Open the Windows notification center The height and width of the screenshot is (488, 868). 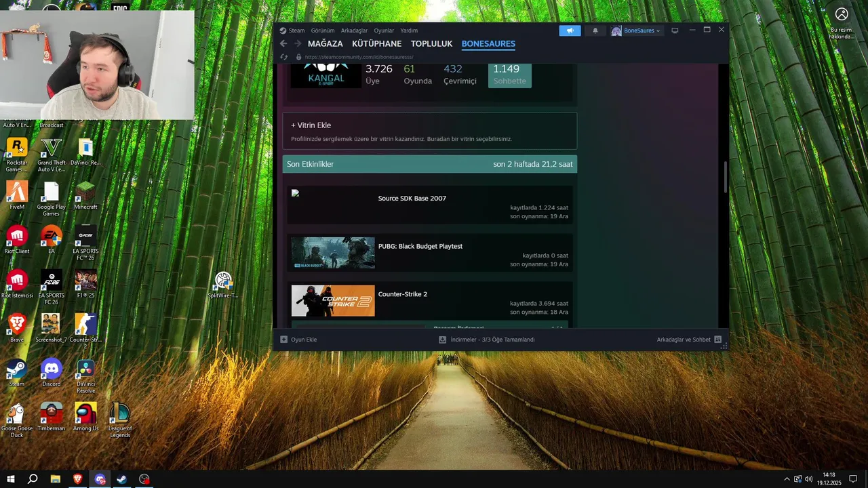(853, 479)
